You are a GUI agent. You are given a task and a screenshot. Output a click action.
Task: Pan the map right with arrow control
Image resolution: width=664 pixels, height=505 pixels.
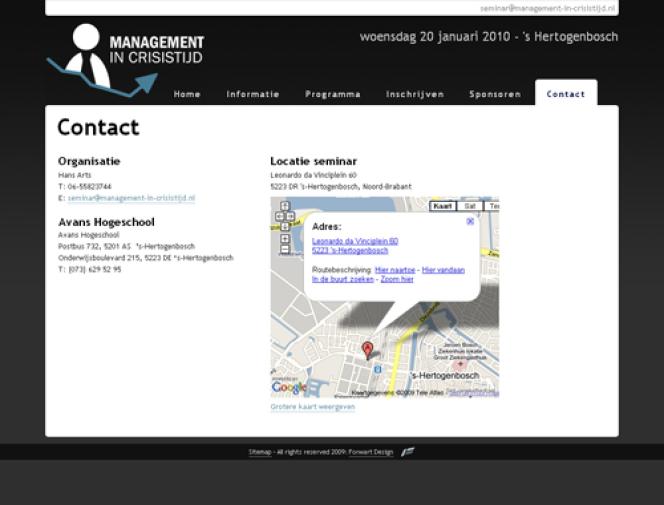coord(291,216)
